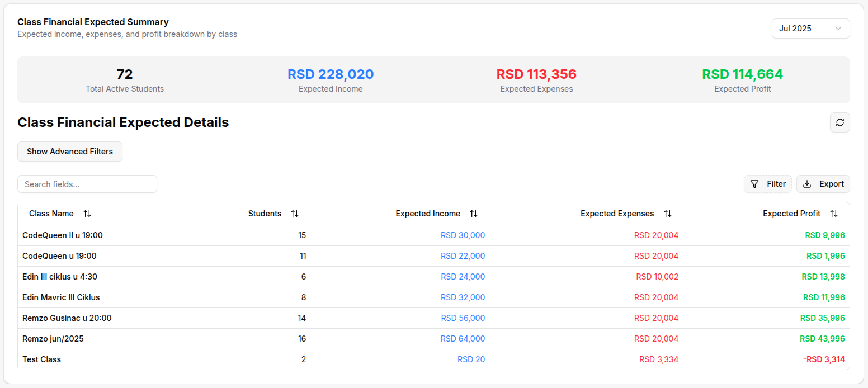Viewport: 868px width, 388px height.
Task: Select the CodeQueen II u 19:00 row
Action: pos(63,235)
